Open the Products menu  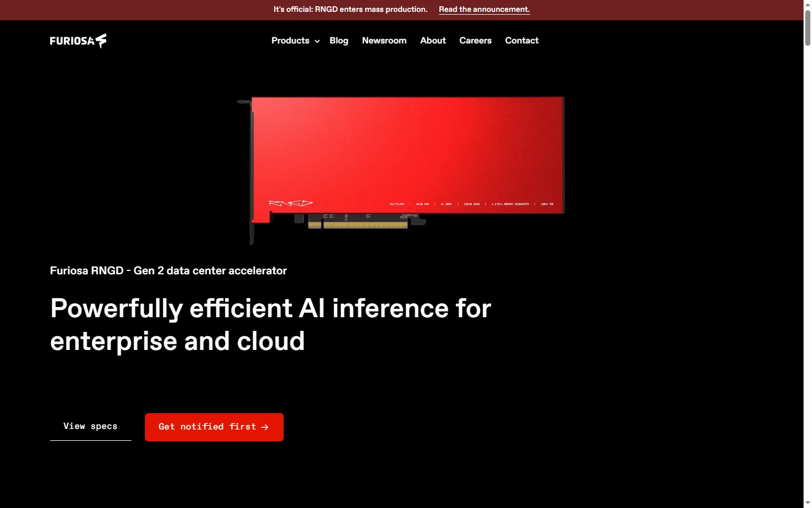pyautogui.click(x=290, y=41)
